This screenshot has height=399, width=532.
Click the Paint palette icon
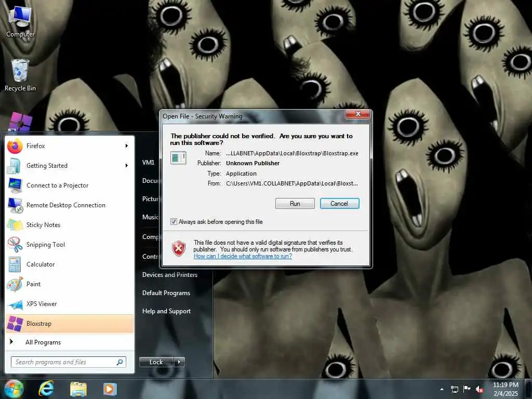tap(15, 284)
